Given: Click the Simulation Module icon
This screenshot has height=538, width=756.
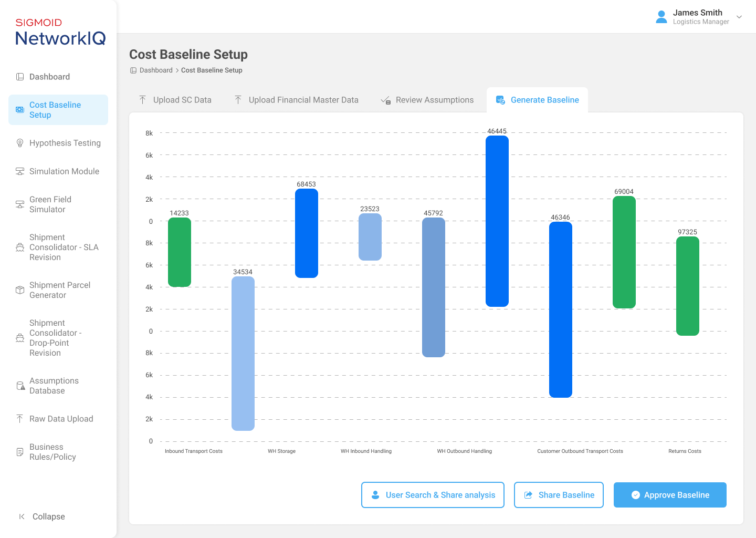Looking at the screenshot, I should point(20,171).
